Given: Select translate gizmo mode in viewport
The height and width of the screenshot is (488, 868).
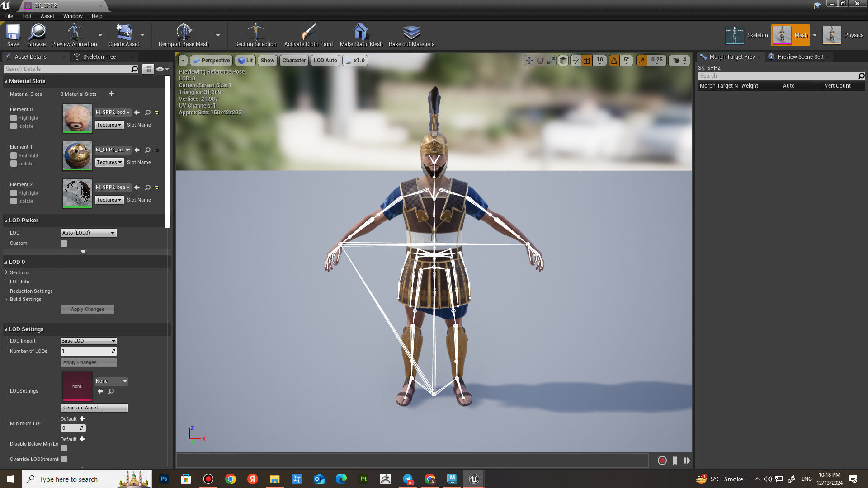Looking at the screenshot, I should click(x=529, y=61).
